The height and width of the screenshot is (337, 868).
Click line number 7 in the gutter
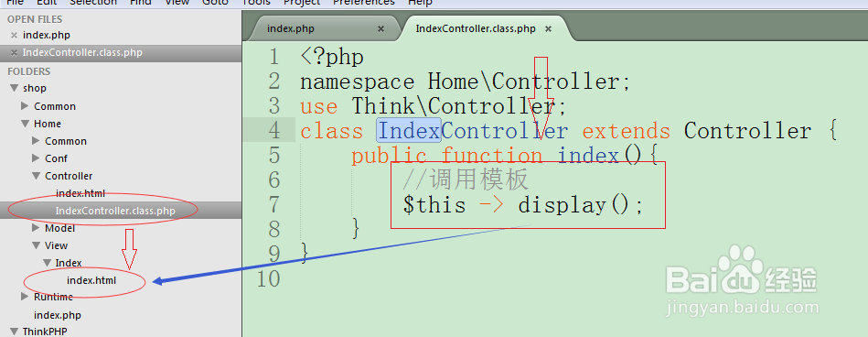point(273,204)
